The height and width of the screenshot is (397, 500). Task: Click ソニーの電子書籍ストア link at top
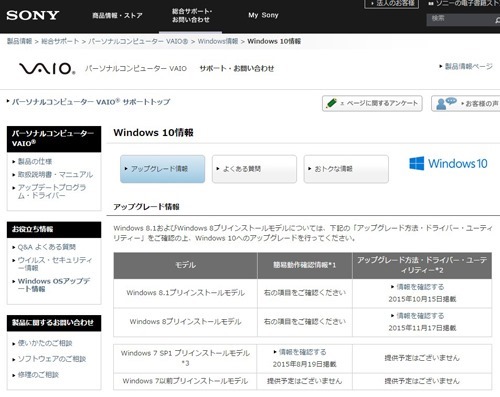click(464, 4)
